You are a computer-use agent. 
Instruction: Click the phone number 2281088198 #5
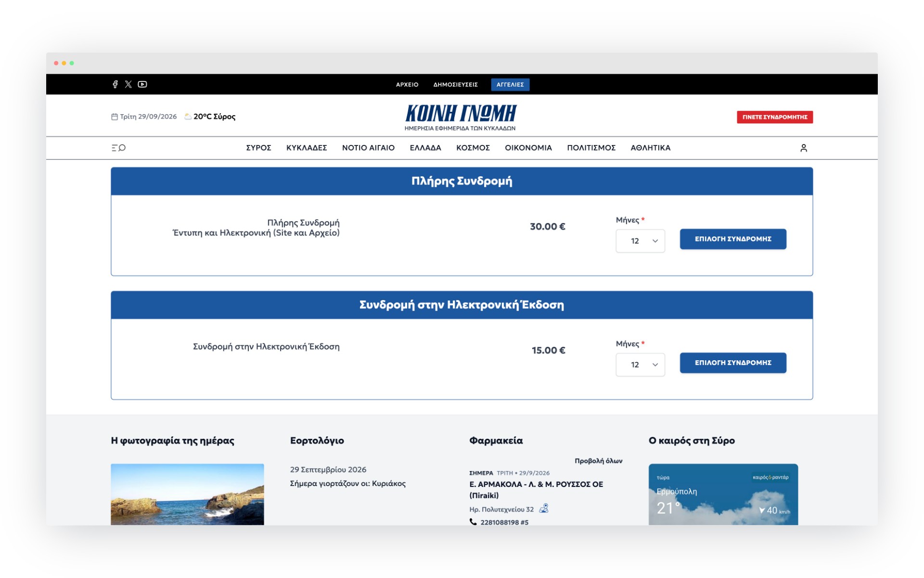504,522
